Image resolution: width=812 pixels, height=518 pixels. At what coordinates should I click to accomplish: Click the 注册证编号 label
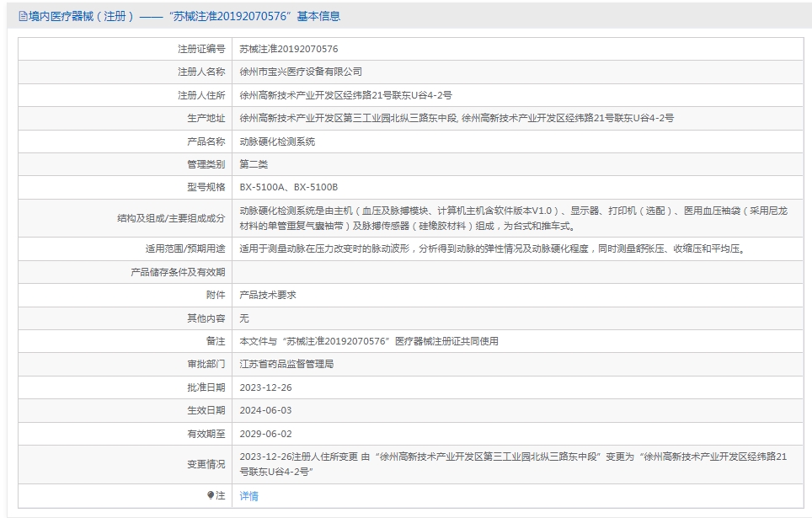(x=201, y=49)
